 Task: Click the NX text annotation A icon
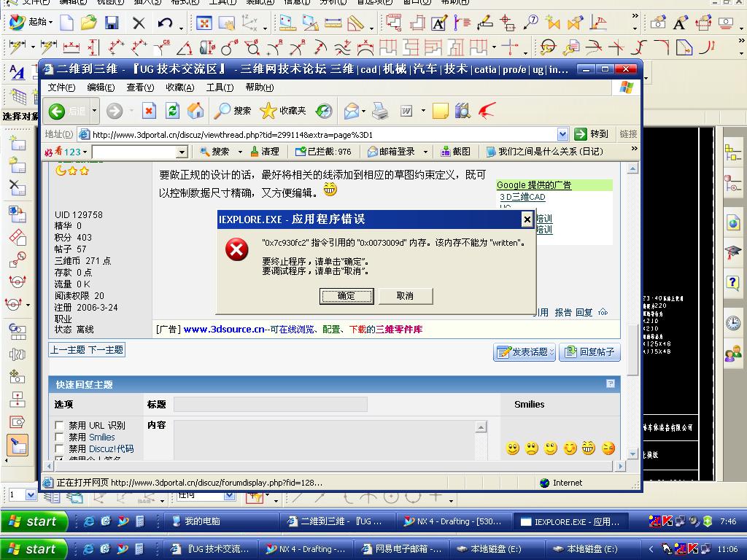pyautogui.click(x=438, y=23)
